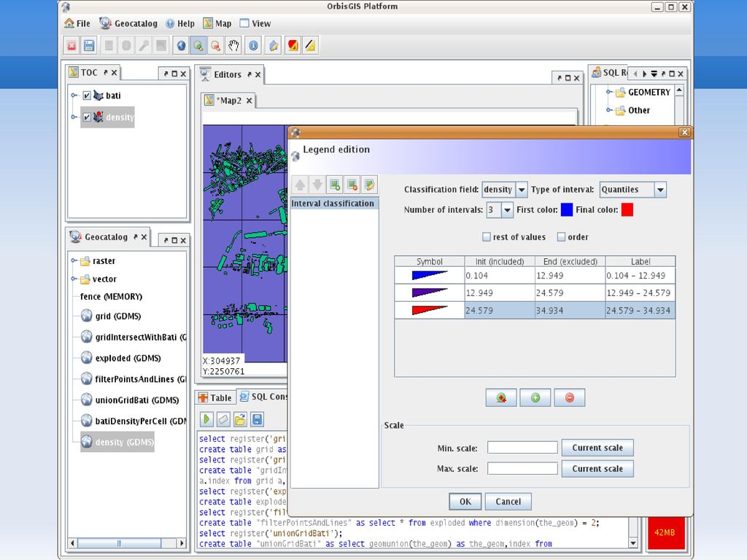Toggle bati layer visibility checkbox
Image resolution: width=747 pixels, height=560 pixels.
coord(87,96)
